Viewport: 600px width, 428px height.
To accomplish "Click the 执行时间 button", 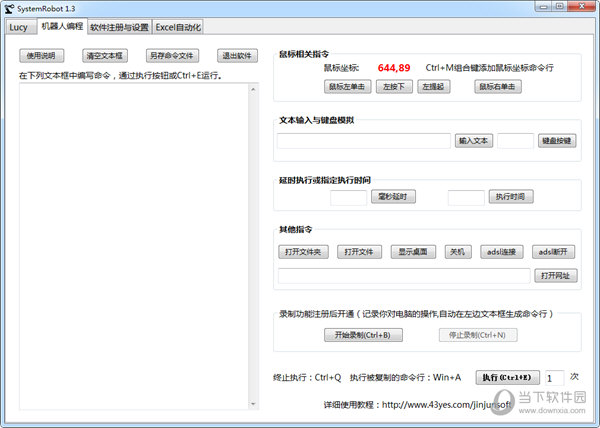I will point(511,197).
